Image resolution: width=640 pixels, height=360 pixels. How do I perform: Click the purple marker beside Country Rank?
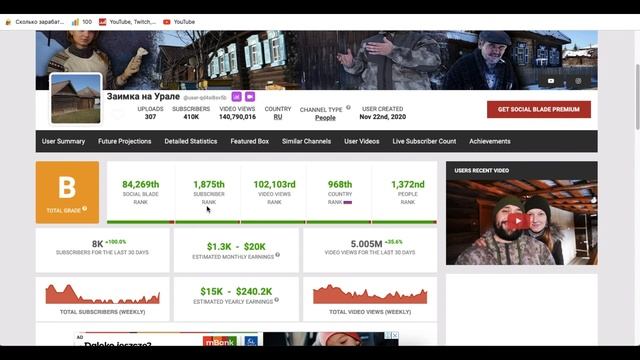(348, 202)
